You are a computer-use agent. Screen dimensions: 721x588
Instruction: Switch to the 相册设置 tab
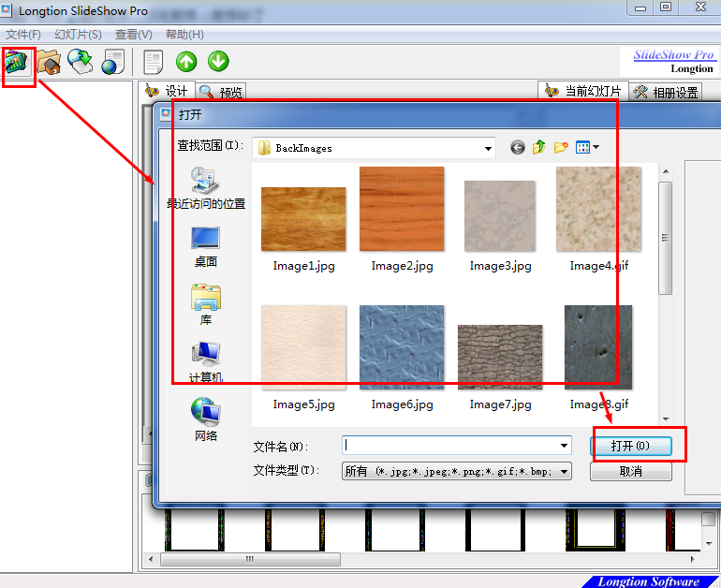666,92
